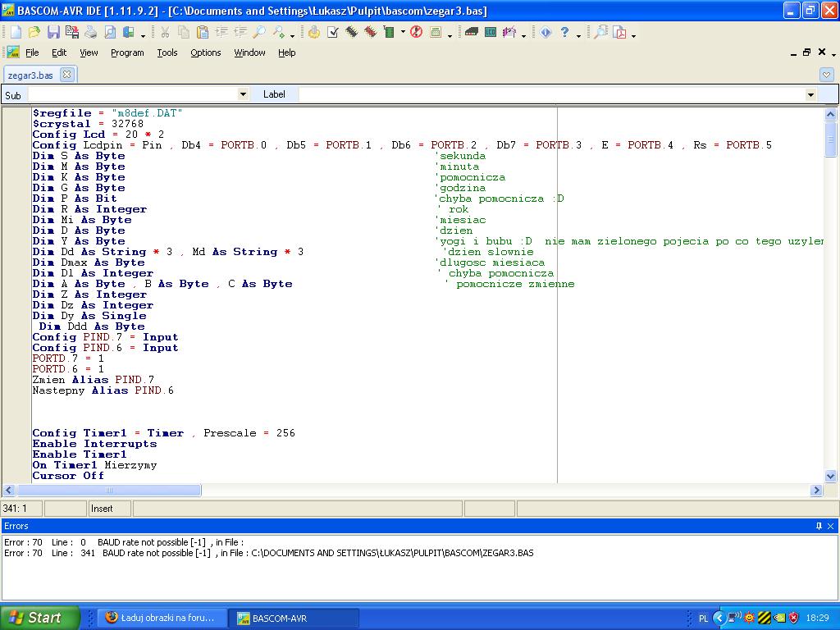Pin the Errors panel
The width and height of the screenshot is (840, 630).
[x=818, y=526]
